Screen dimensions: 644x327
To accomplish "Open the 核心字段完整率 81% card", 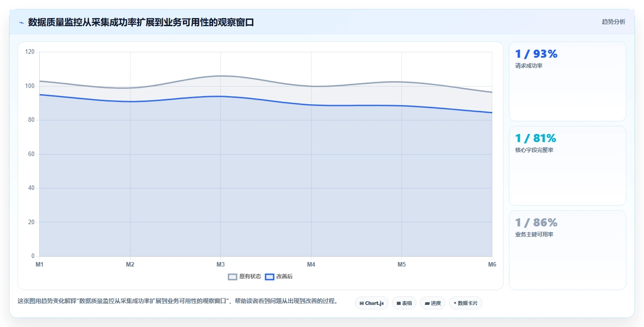I will (x=568, y=166).
